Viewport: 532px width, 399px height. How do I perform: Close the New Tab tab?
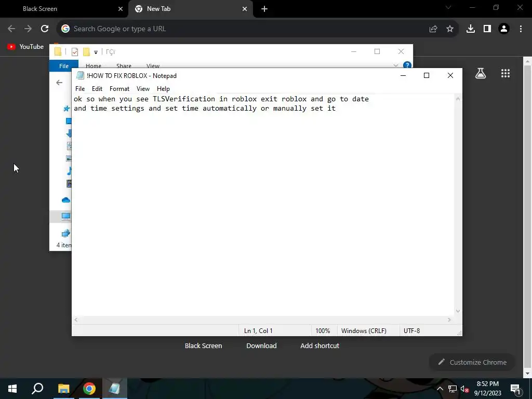pyautogui.click(x=245, y=9)
